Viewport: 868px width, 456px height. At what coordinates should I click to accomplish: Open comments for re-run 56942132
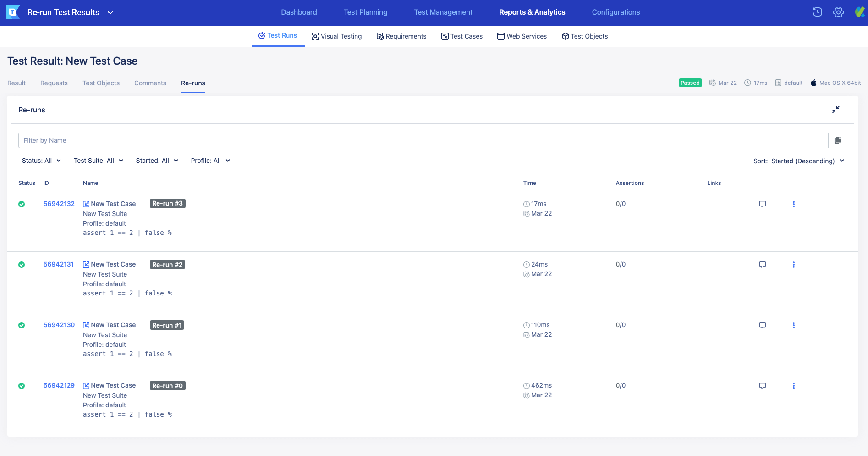pyautogui.click(x=763, y=204)
